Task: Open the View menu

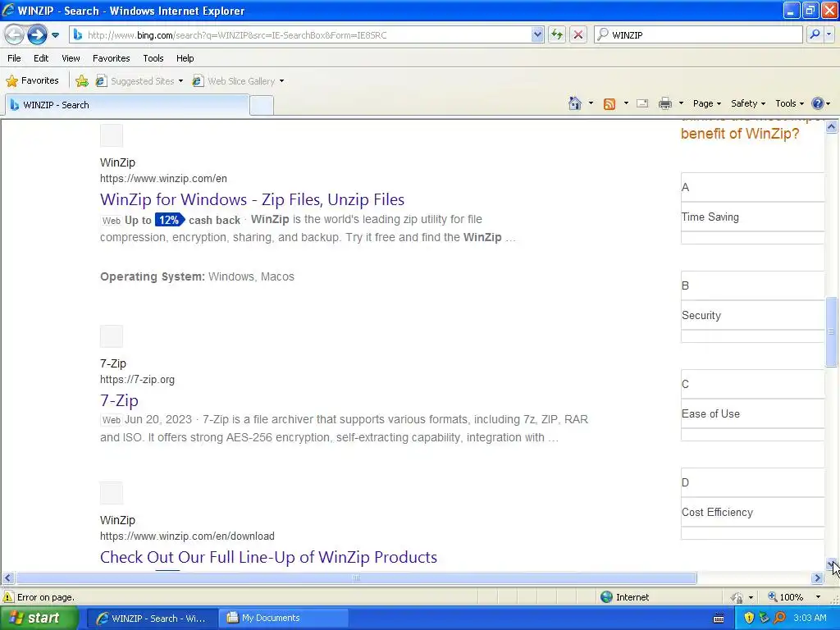Action: coord(71,58)
